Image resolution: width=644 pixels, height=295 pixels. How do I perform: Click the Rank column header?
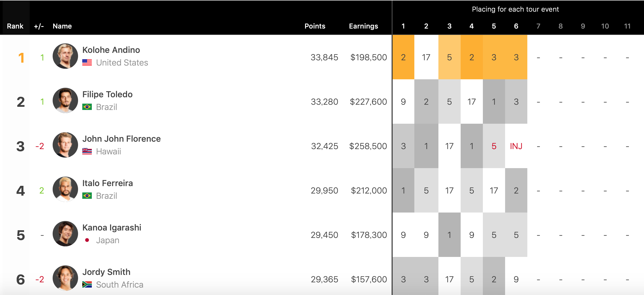pos(15,26)
